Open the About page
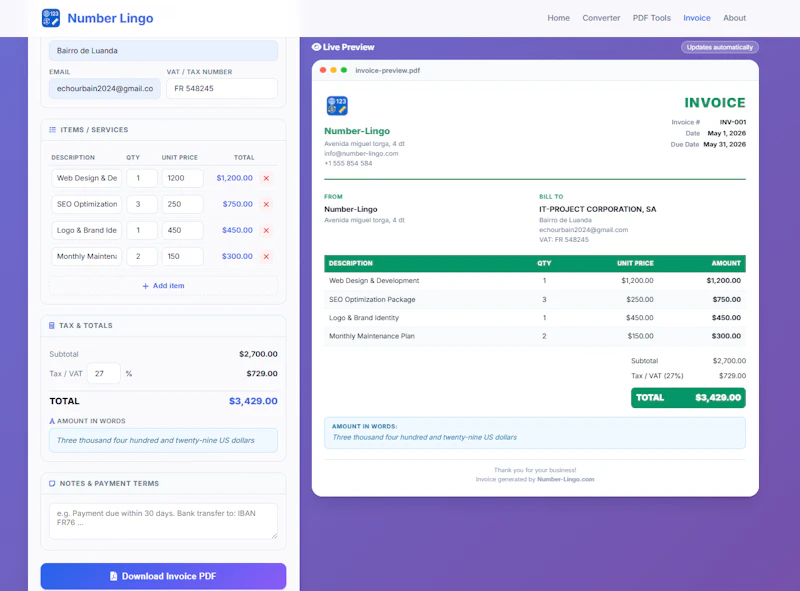This screenshot has width=800, height=591. tap(734, 18)
